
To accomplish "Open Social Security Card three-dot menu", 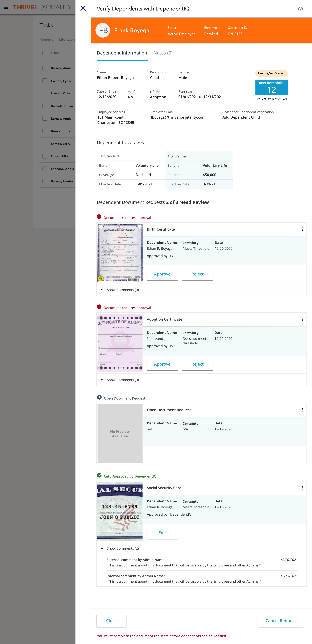I will 302,488.
